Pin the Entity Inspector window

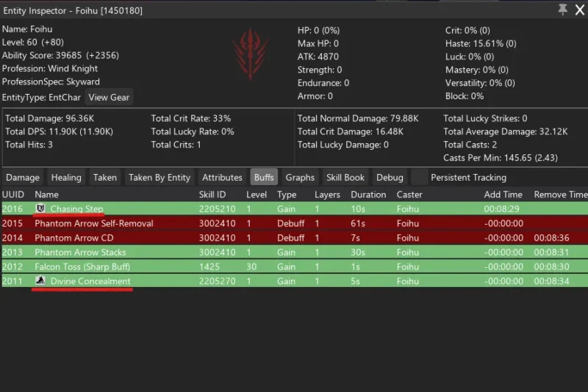(562, 10)
